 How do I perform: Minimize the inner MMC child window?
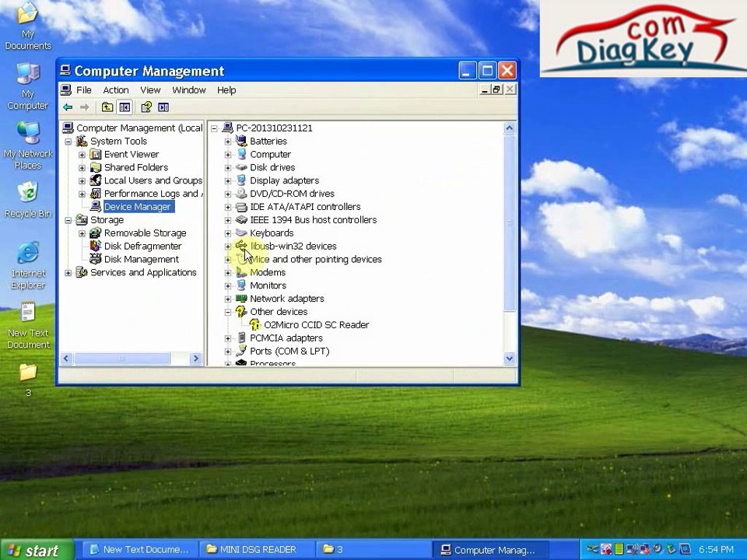point(485,89)
